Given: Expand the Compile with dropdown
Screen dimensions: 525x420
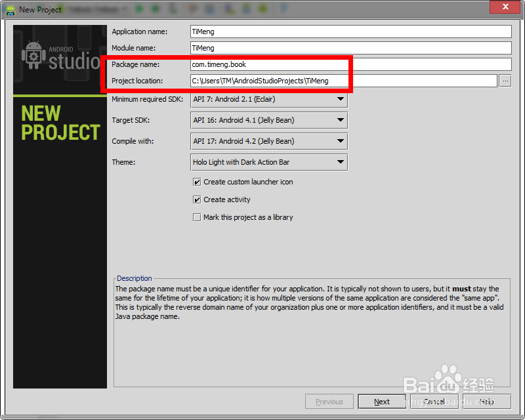Looking at the screenshot, I should (269, 141).
